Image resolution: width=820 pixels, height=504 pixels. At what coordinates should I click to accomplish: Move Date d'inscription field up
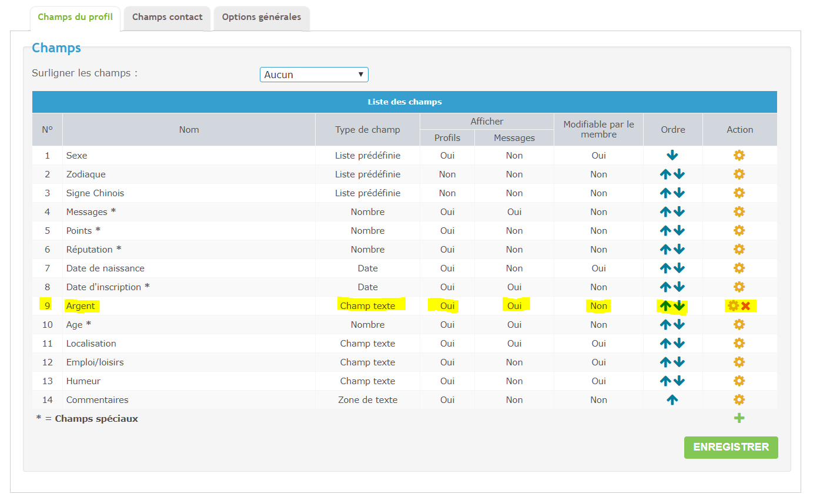[665, 287]
